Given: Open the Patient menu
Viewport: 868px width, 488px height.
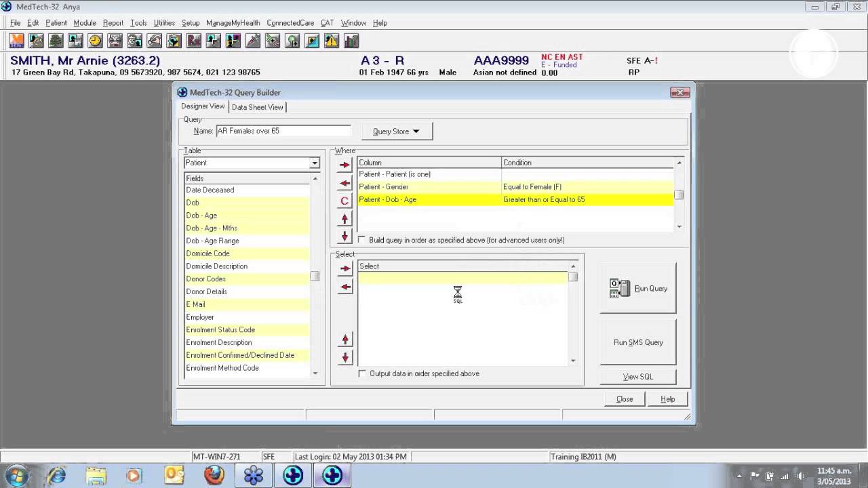Looking at the screenshot, I should pyautogui.click(x=56, y=23).
